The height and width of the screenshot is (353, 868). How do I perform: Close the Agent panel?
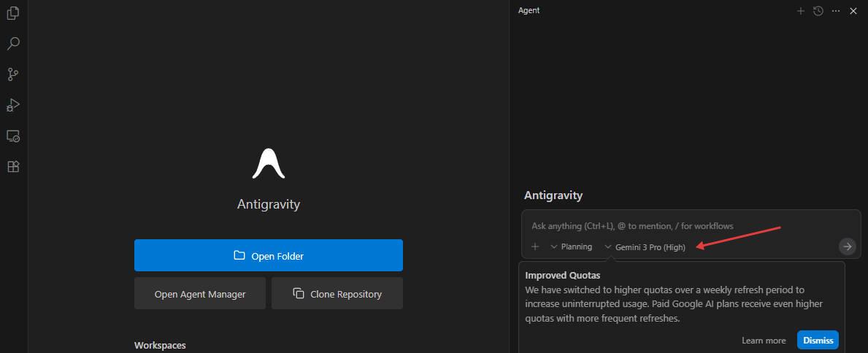click(853, 11)
